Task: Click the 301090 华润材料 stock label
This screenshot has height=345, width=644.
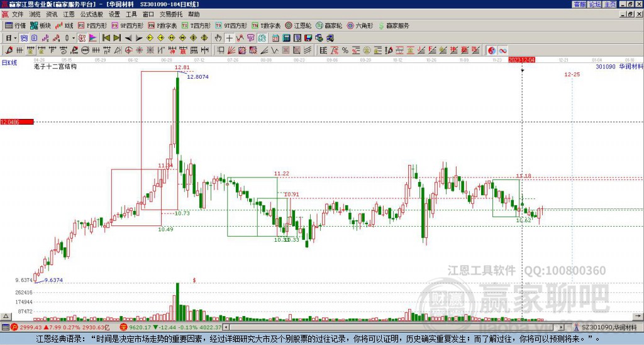Action: pos(619,66)
